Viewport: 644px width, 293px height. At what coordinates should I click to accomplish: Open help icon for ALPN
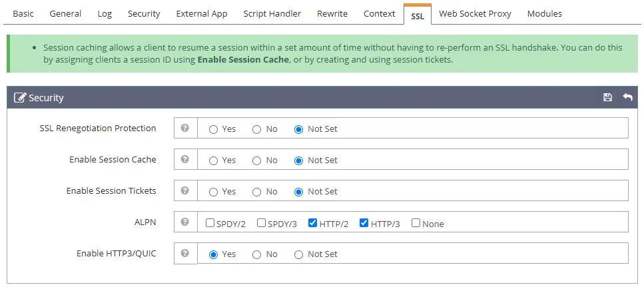[x=185, y=222]
